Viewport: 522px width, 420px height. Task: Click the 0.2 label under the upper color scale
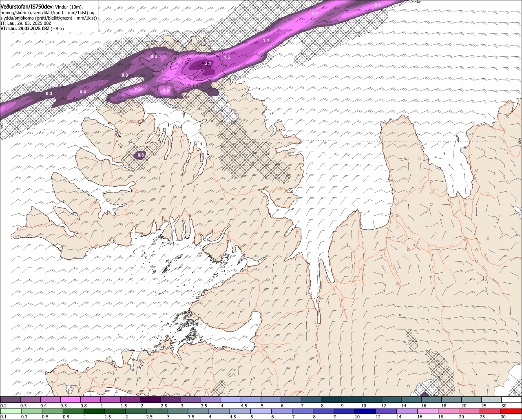pos(3,406)
